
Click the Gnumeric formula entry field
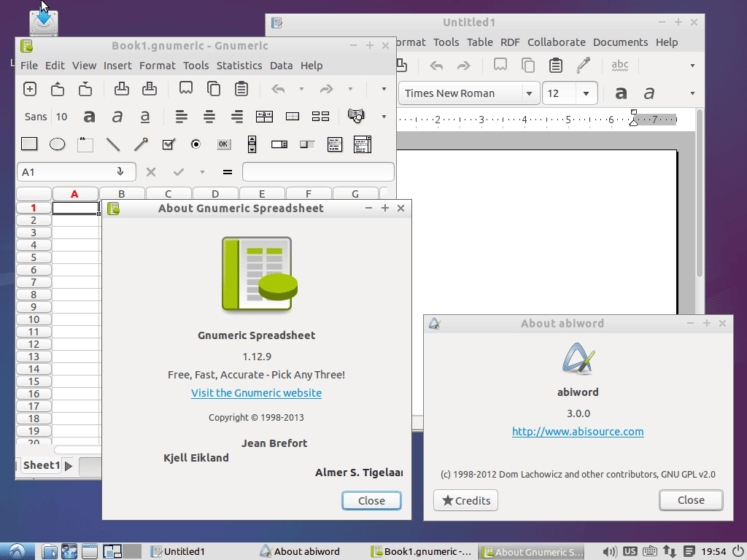pos(318,172)
